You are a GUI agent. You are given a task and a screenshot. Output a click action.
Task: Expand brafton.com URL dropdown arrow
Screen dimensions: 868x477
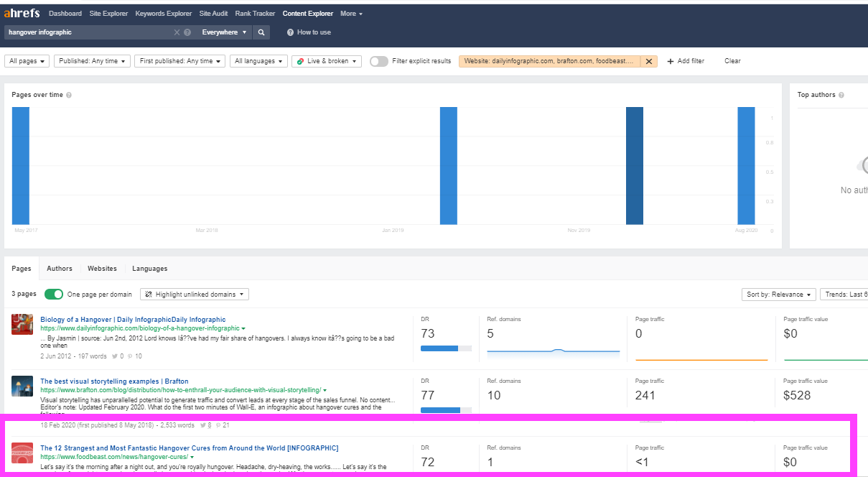coord(325,390)
